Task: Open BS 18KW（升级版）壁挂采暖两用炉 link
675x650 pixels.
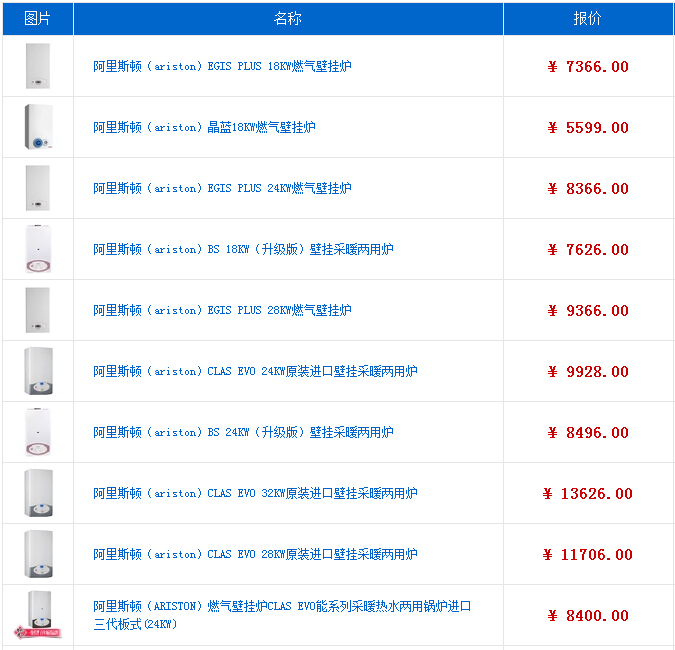Action: point(243,250)
